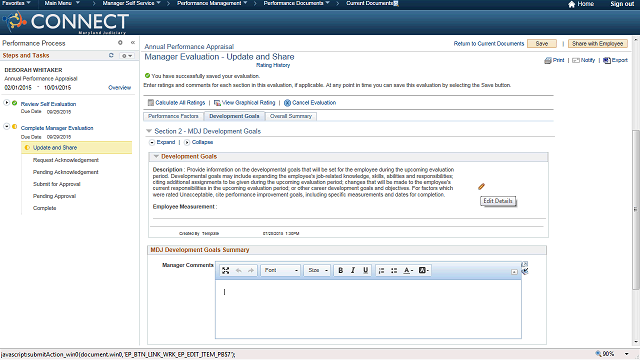Maximize the rich text editor
640x360 pixels.
[x=225, y=270]
